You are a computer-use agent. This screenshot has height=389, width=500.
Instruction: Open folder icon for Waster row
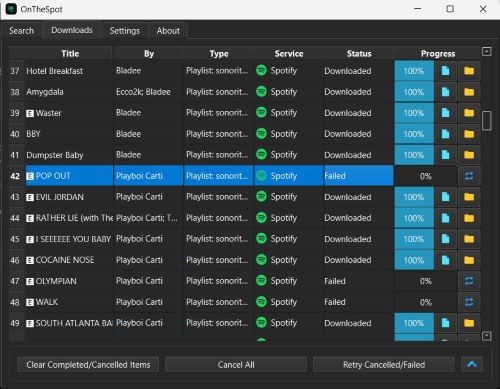coord(469,113)
